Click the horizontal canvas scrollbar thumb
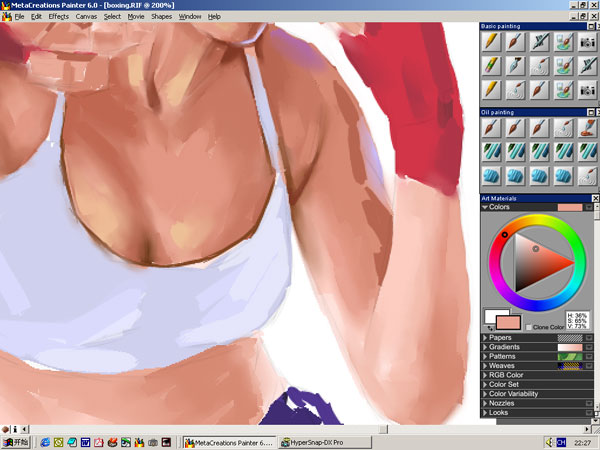 (x=383, y=429)
